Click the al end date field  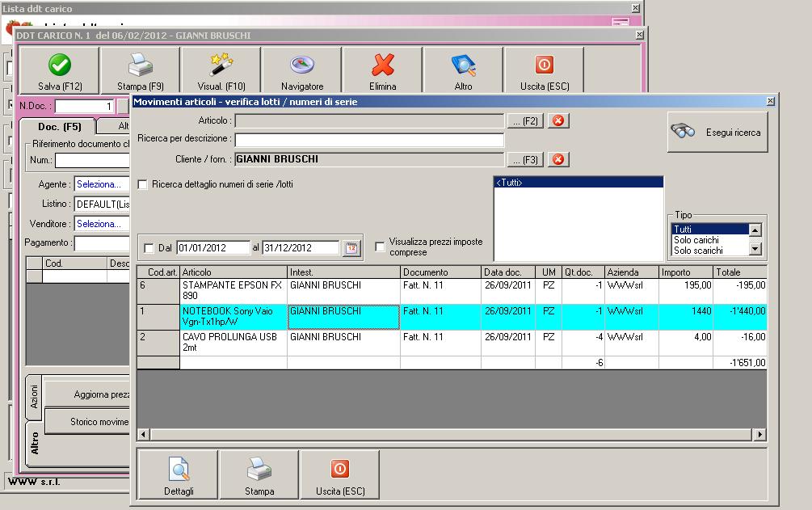[301, 248]
